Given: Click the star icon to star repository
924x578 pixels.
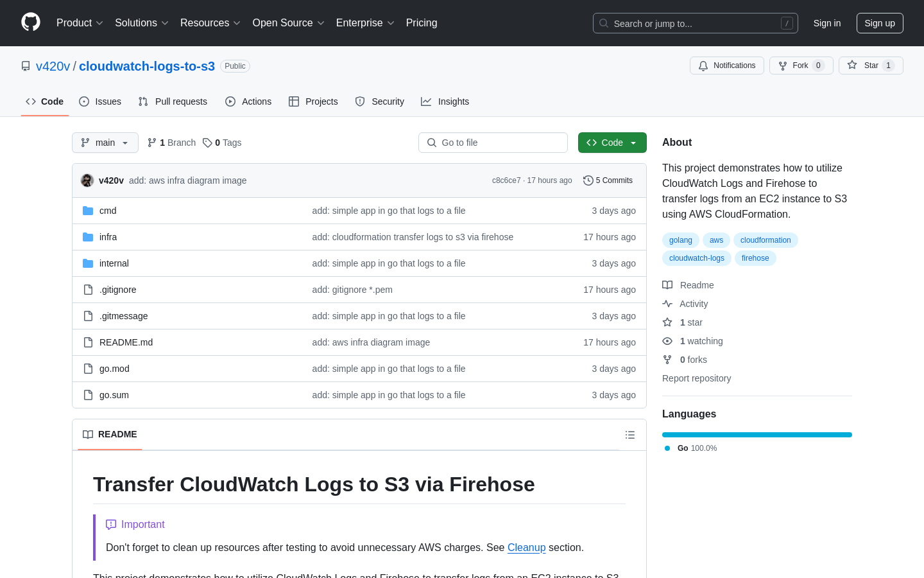Looking at the screenshot, I should click(852, 65).
